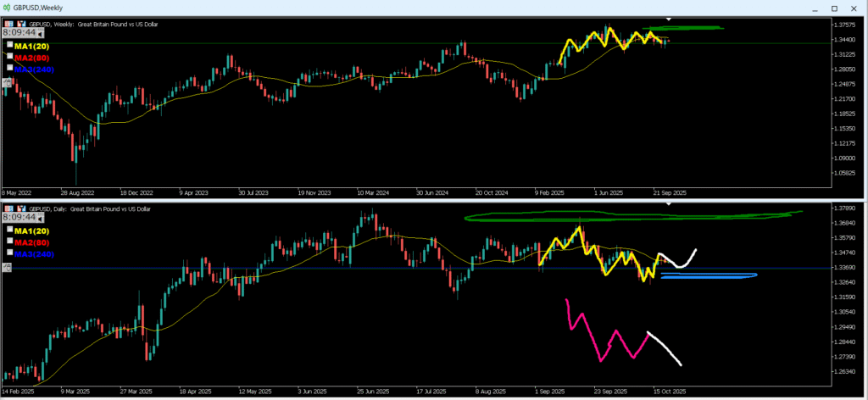Select the blue support zone drawing on Daily chart

[708, 275]
